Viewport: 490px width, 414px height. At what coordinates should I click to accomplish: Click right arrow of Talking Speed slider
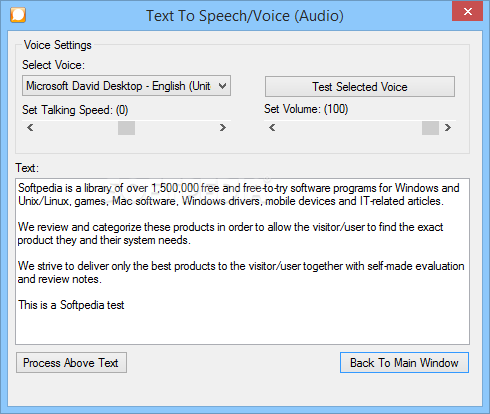pos(223,128)
